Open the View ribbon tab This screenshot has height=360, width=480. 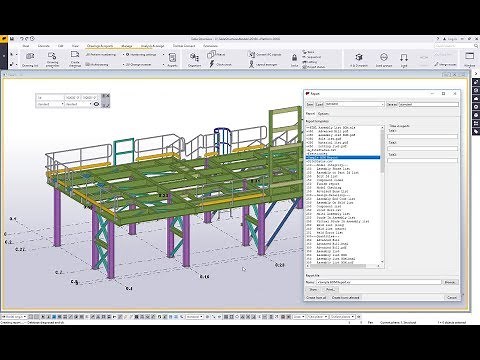(x=75, y=46)
